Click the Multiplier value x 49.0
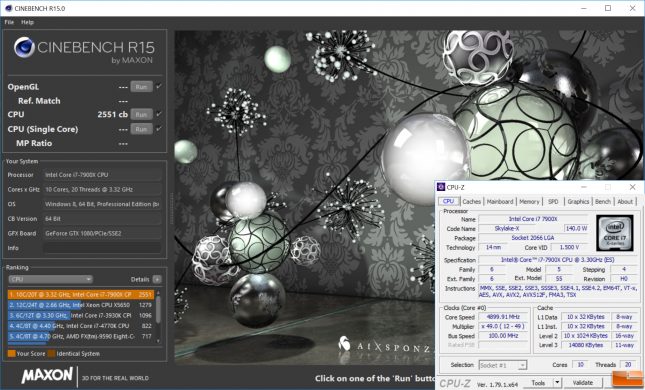Screen dimensions: 645x390 503,326
